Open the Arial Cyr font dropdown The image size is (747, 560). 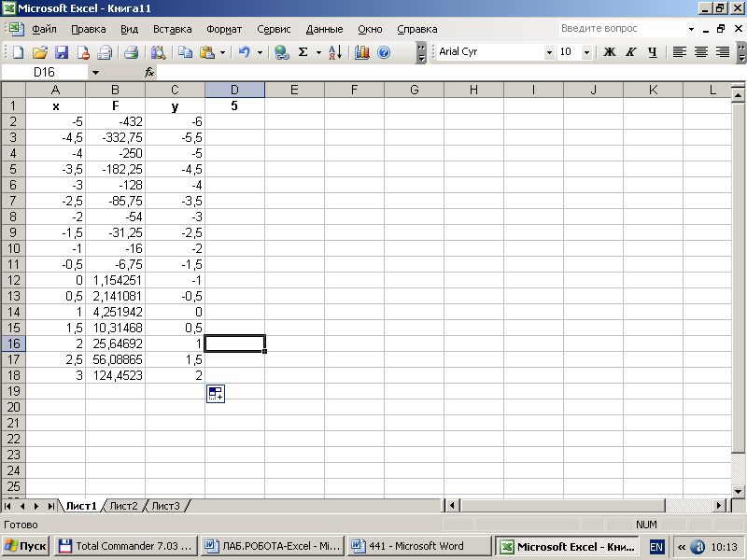click(549, 52)
